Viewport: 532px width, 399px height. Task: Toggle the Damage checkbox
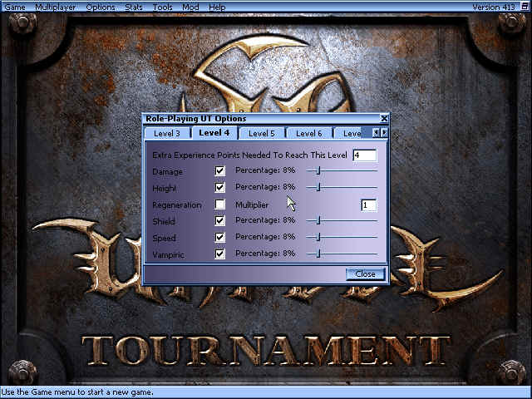tap(219, 170)
